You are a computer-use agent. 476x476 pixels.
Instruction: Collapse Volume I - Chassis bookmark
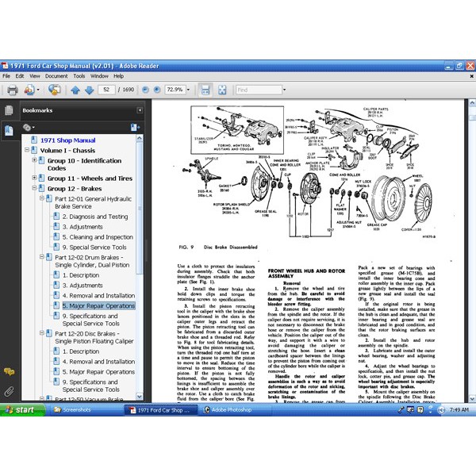27,150
